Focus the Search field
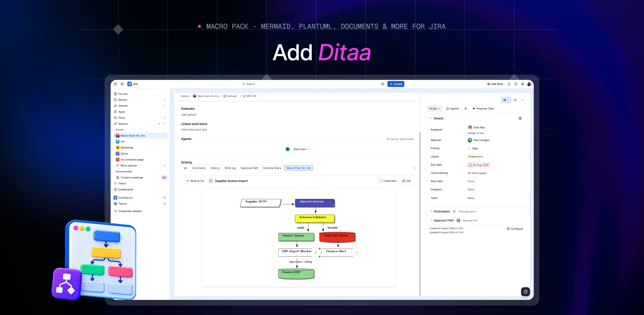644x315 pixels. coord(312,84)
